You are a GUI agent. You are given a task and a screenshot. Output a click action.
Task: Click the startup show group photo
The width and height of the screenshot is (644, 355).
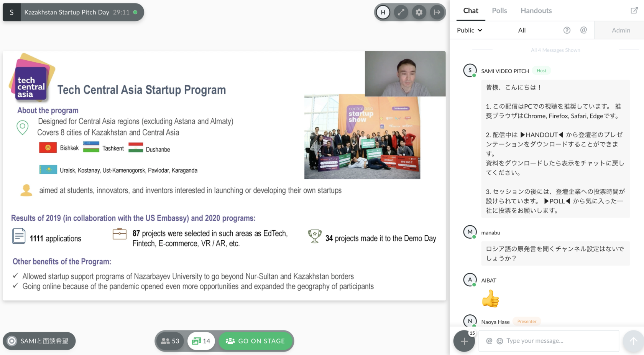(x=362, y=137)
